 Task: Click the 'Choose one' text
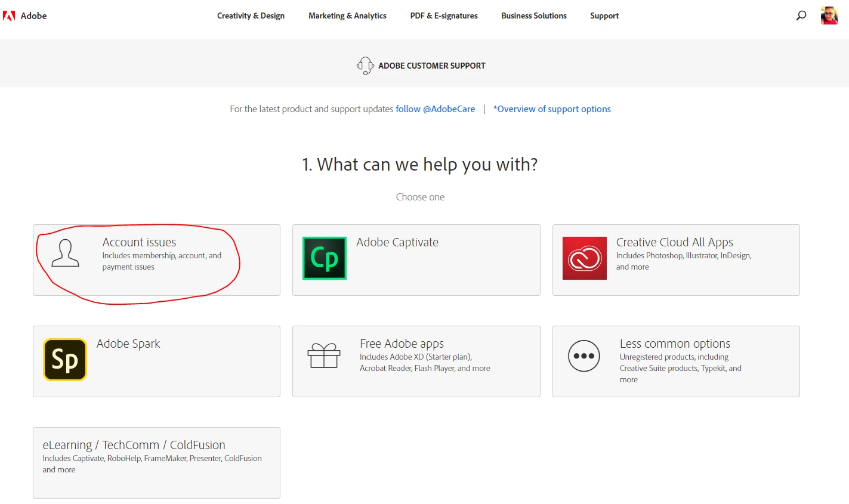420,197
